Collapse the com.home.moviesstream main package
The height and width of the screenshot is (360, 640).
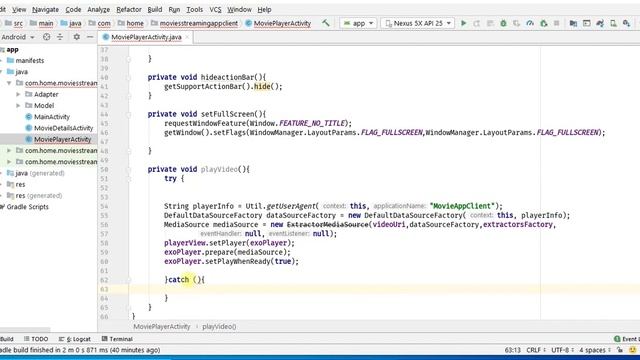(x=9, y=83)
